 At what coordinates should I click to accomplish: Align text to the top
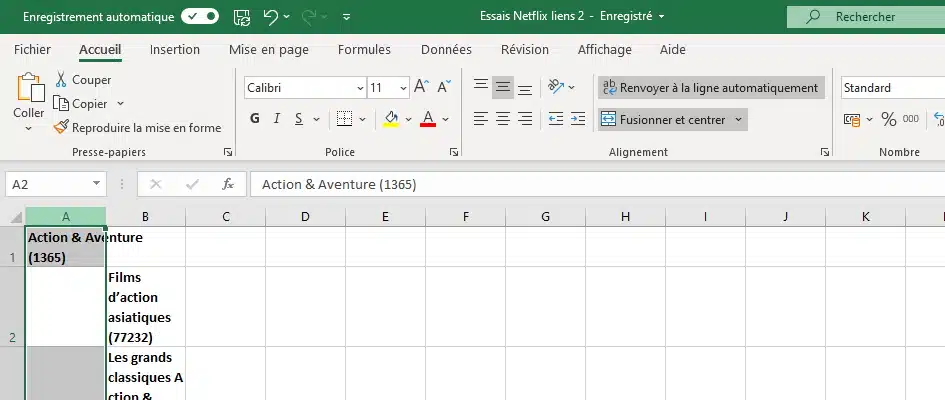(x=480, y=87)
